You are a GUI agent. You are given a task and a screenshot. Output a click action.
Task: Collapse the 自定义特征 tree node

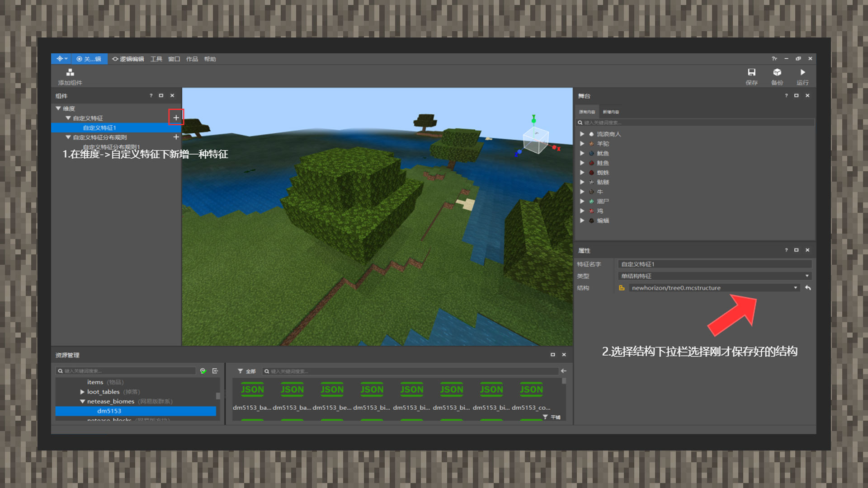68,118
